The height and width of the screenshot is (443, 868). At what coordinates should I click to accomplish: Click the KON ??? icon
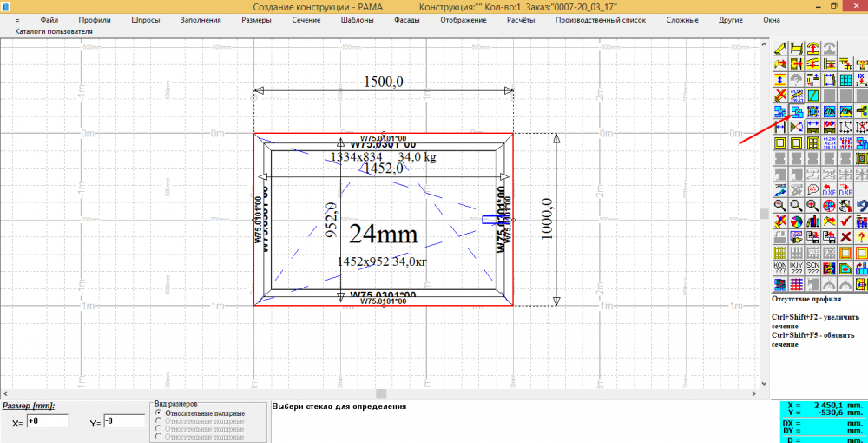(x=780, y=269)
